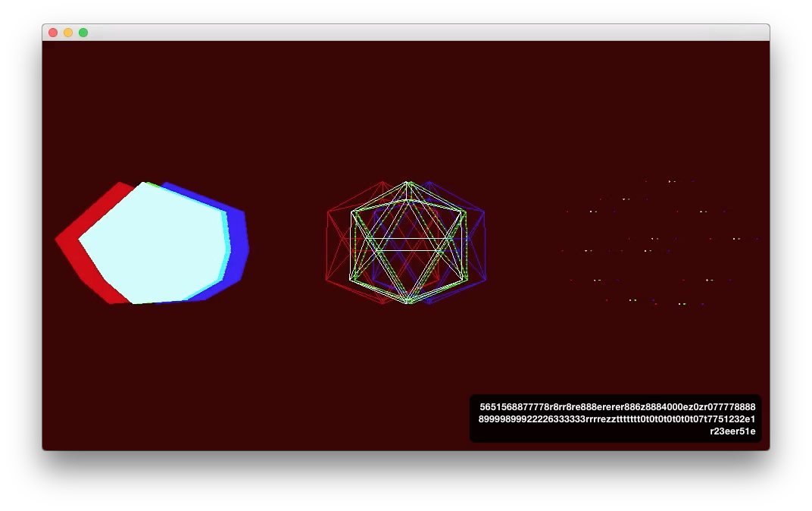Select the center of the wireframe icosahedron
The height and width of the screenshot is (511, 812).
coord(408,243)
